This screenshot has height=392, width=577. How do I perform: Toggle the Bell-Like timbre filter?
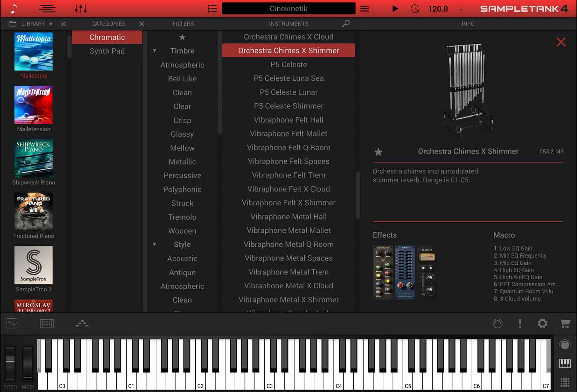click(x=182, y=79)
